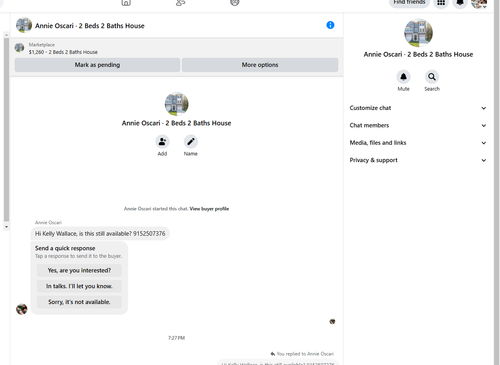
Task: Click Find friends button
Action: pos(409,3)
